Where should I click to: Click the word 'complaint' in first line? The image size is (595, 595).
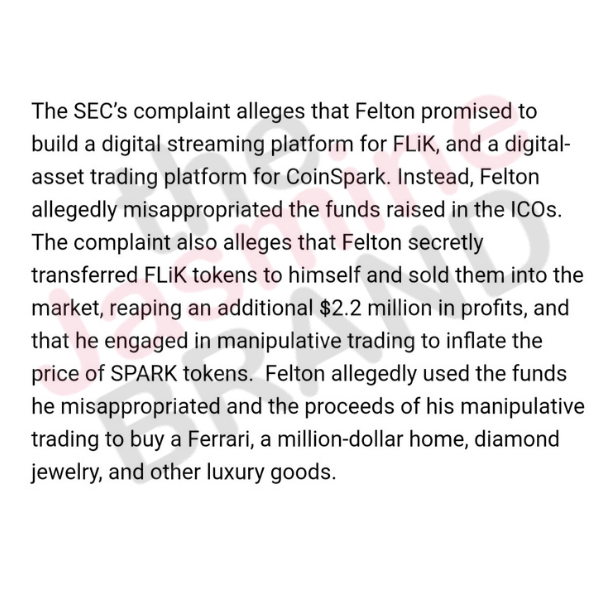[182, 112]
